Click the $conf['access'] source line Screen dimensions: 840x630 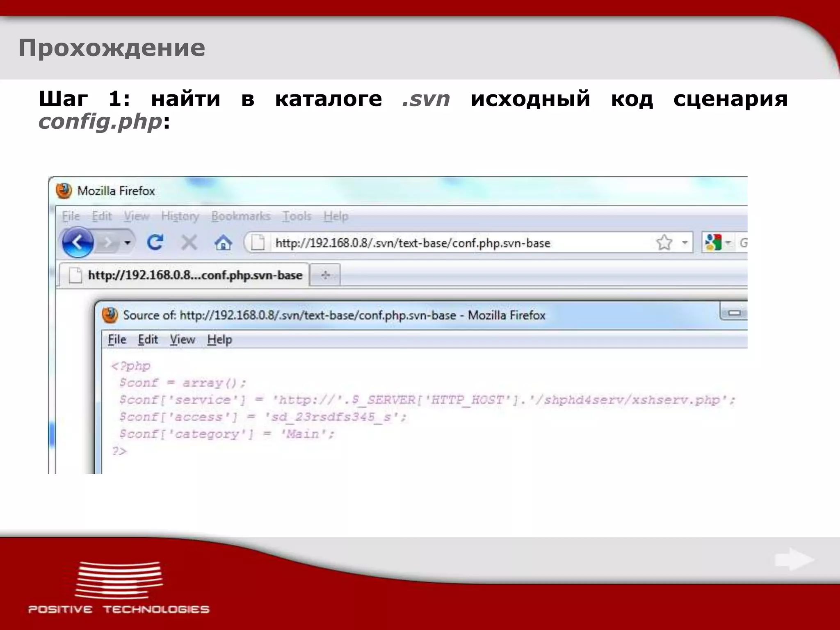[262, 417]
